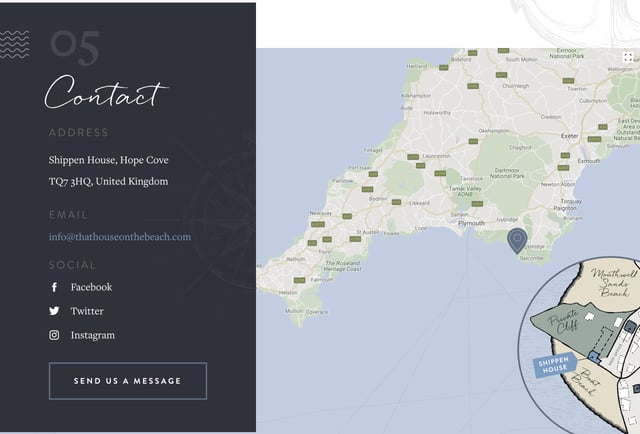Click the Shippen House label on illustration
The height and width of the screenshot is (434, 640).
tap(553, 365)
